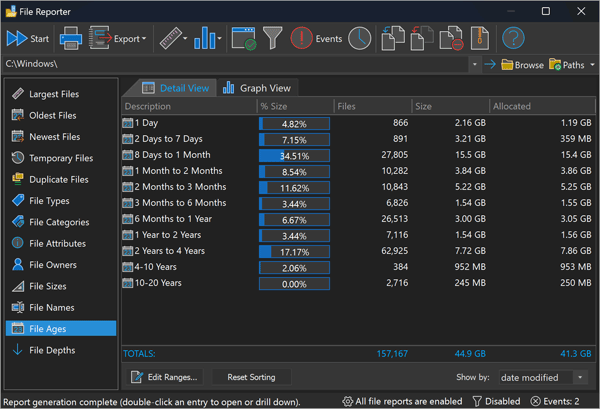Sort by Description column header
This screenshot has height=409, width=600.
tap(189, 106)
